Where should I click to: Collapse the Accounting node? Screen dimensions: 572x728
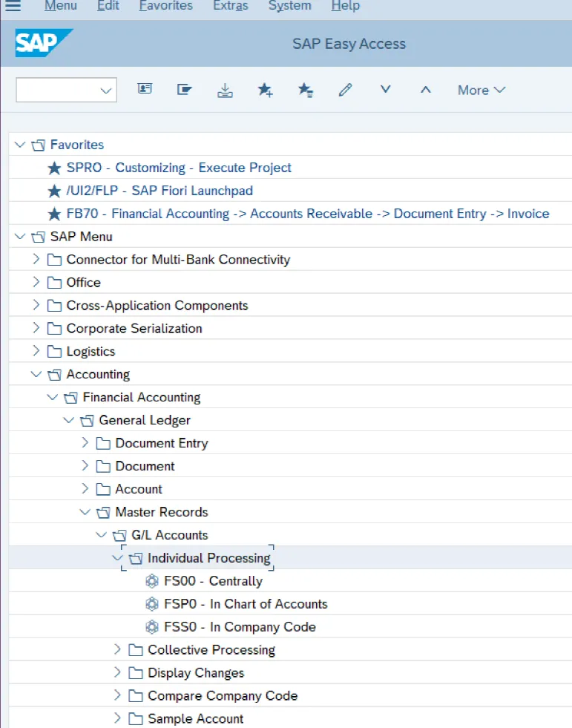coord(36,374)
